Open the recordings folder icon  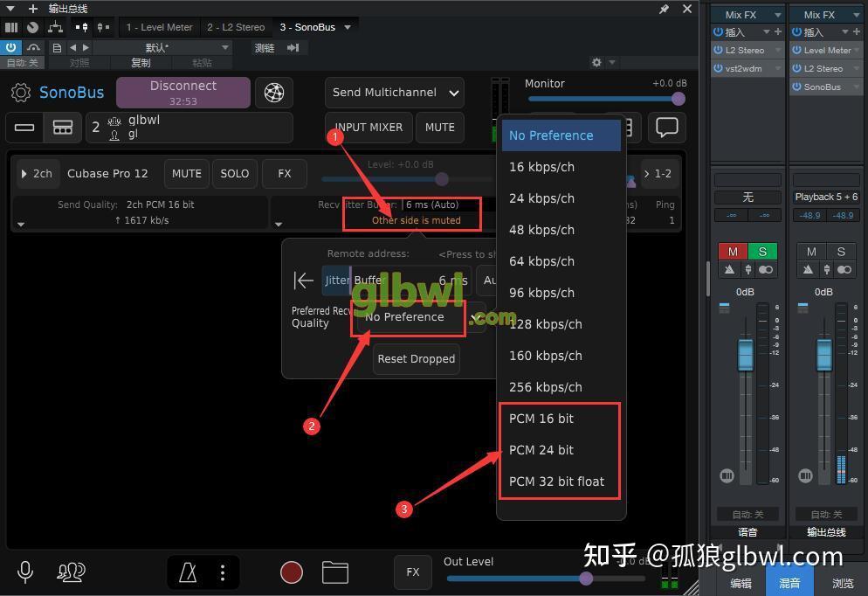pos(335,572)
